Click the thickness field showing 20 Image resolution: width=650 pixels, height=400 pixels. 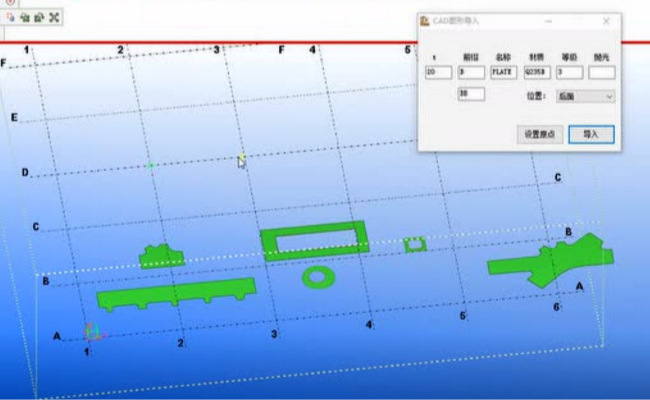(x=438, y=73)
